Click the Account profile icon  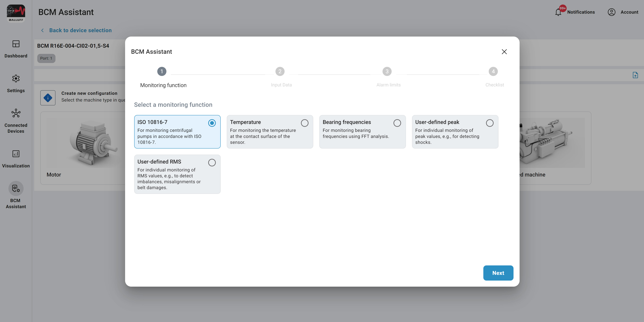(x=611, y=12)
